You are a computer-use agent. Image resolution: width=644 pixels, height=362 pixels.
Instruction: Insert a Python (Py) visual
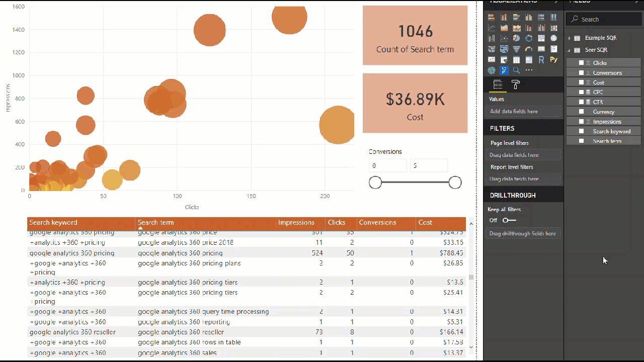point(553,60)
